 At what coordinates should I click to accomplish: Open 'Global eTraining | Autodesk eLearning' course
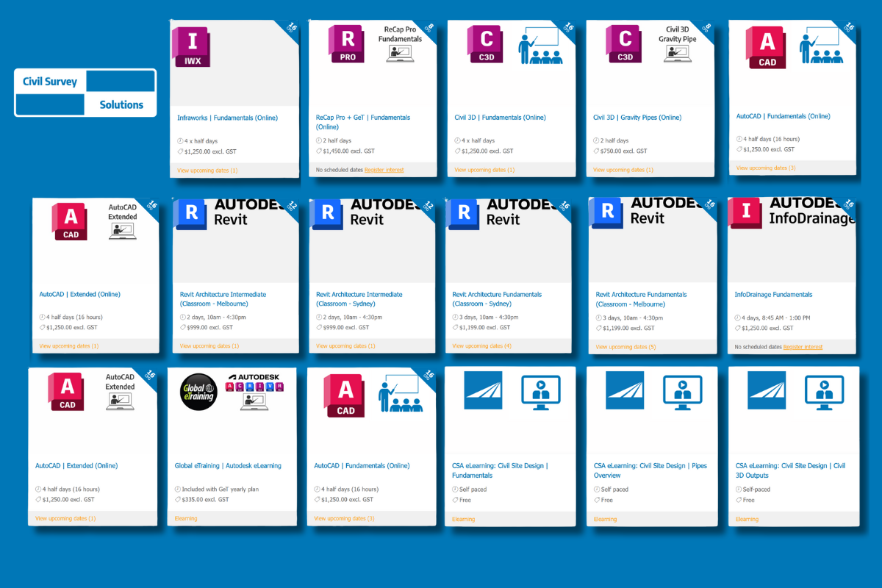[x=228, y=466]
